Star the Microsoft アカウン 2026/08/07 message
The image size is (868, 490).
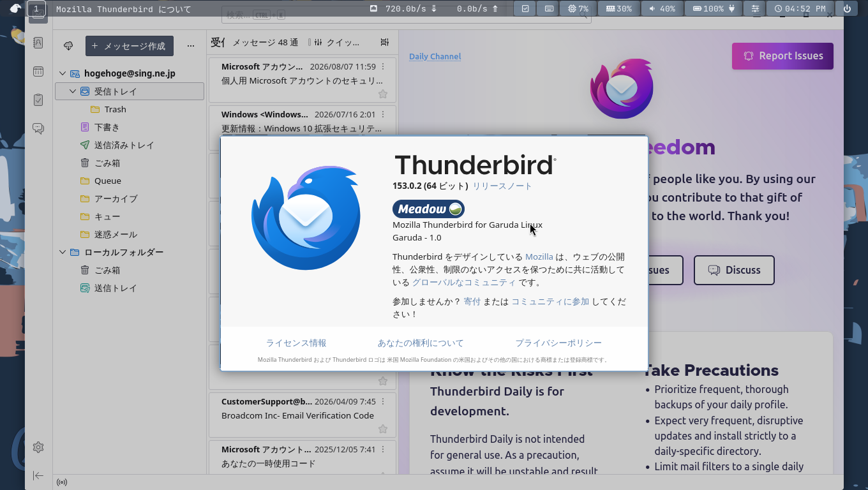[x=383, y=94]
